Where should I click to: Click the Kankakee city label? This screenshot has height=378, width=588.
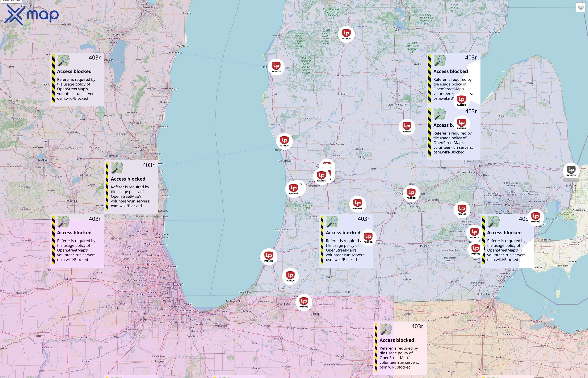click(160, 361)
